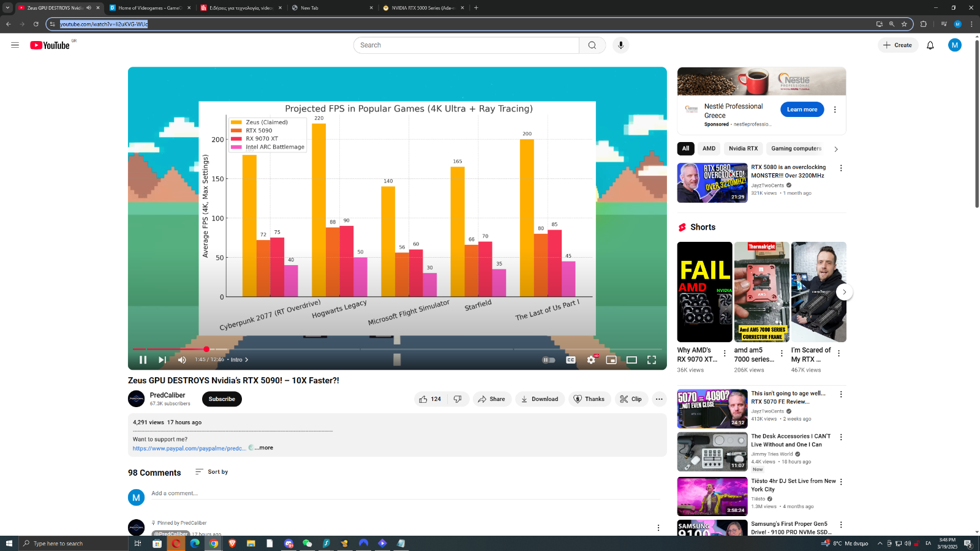Skip to the next video
The image size is (980, 551).
pos(162,360)
